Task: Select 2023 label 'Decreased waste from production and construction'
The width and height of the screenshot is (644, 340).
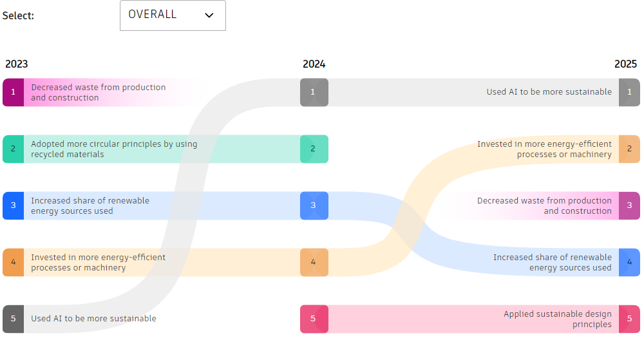Action: [98, 92]
